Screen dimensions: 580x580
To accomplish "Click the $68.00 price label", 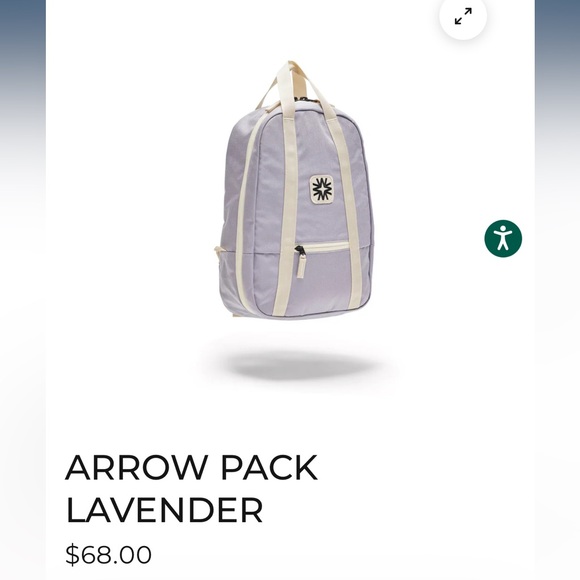I will [x=108, y=554].
